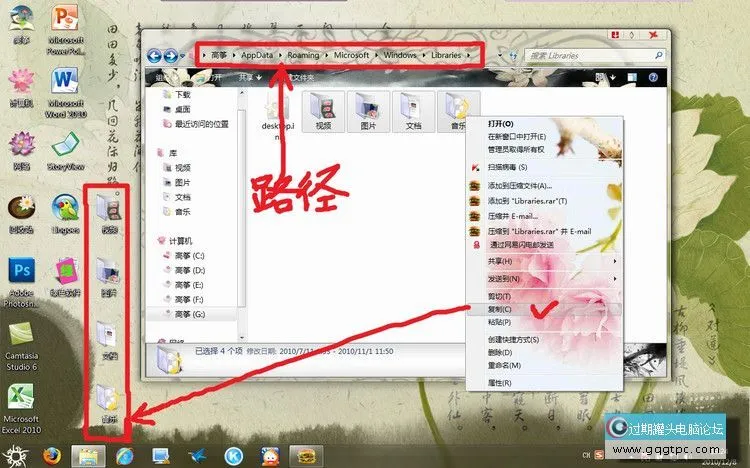Open Microsoft Word 2010 desktop shortcut
The image size is (750, 468).
tap(66, 93)
